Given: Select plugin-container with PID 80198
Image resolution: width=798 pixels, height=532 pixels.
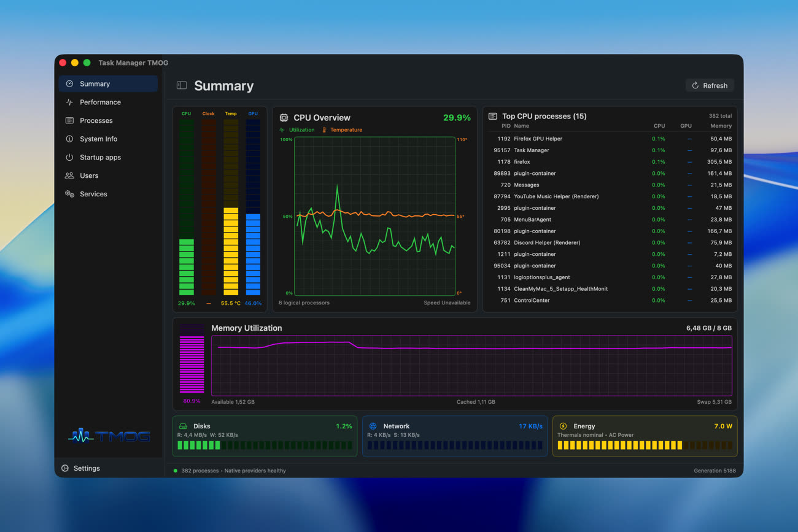Looking at the screenshot, I should click(x=610, y=231).
